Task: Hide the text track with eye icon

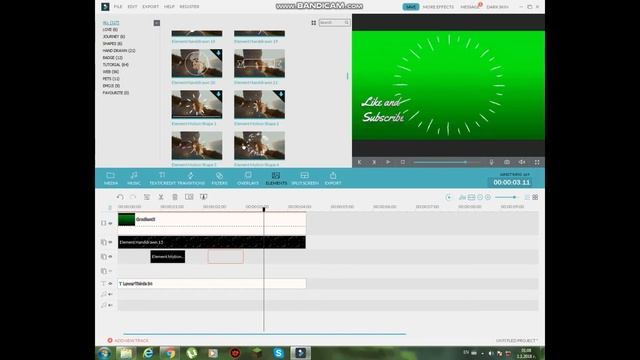Action: click(x=110, y=283)
